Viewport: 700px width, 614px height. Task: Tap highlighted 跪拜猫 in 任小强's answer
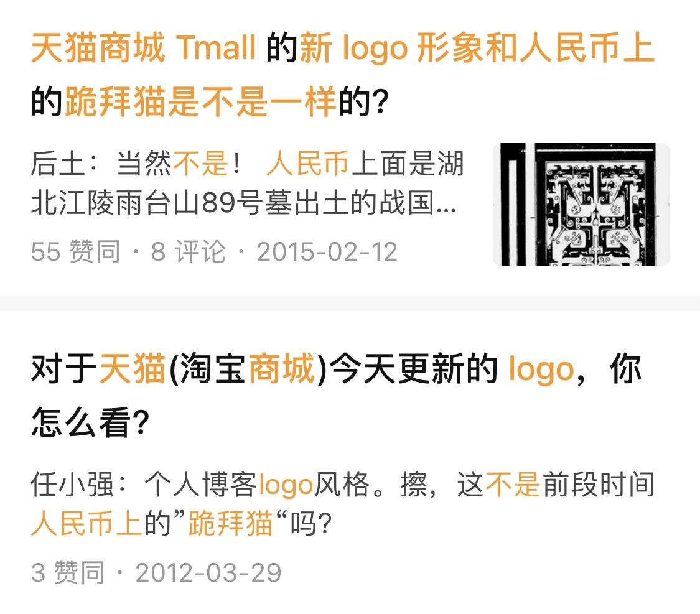click(230, 523)
